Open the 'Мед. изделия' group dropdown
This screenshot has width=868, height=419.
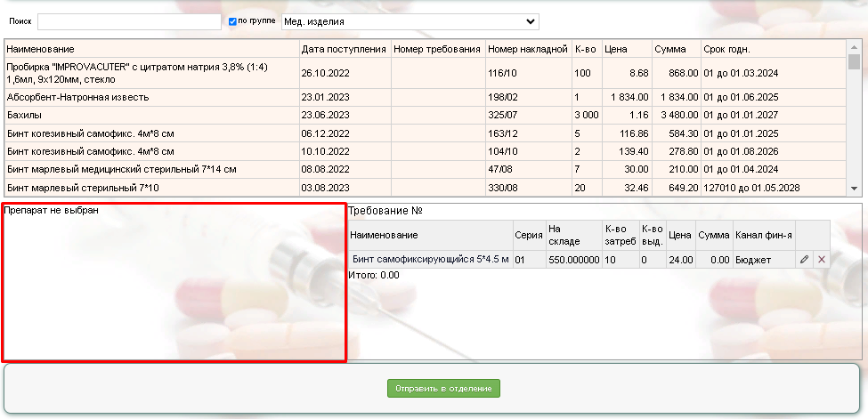pos(410,21)
